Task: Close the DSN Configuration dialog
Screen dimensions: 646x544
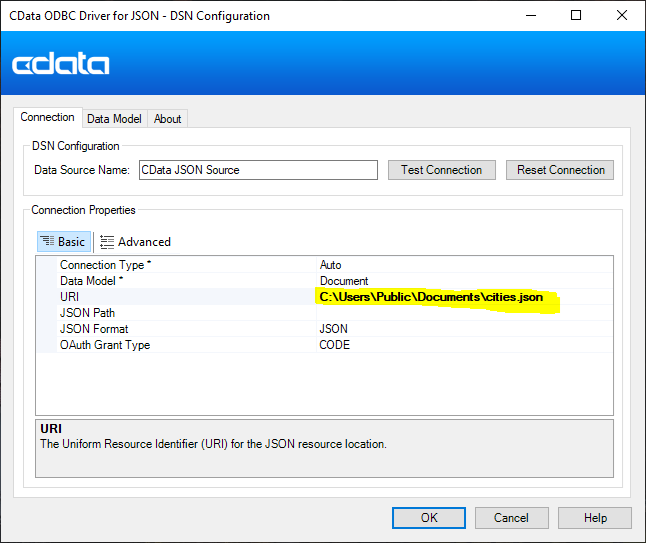Action: (x=622, y=16)
